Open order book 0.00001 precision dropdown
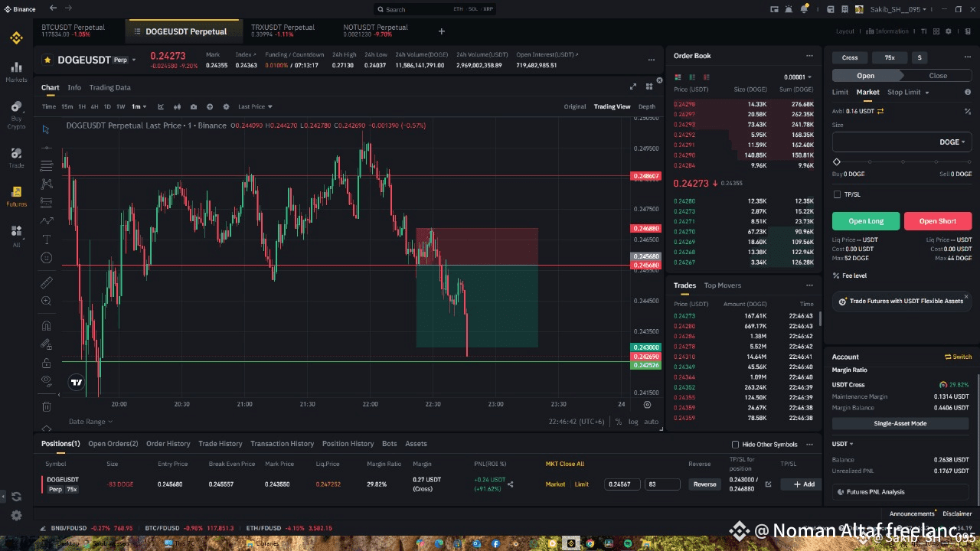This screenshot has width=980, height=551. coord(798,77)
